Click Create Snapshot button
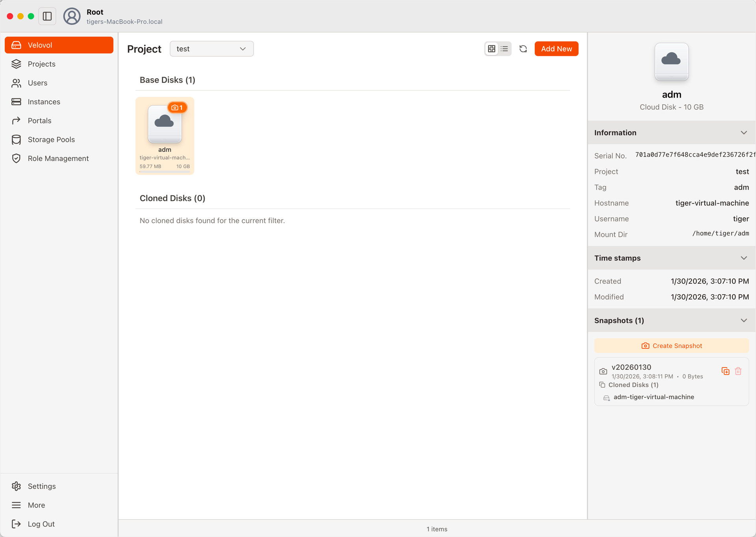Viewport: 756px width, 537px height. point(671,346)
